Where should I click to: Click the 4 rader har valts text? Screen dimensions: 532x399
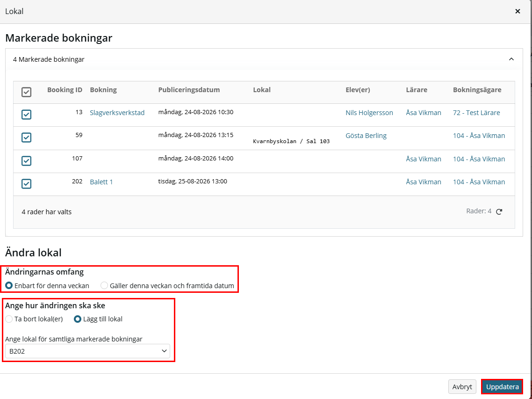(x=46, y=212)
